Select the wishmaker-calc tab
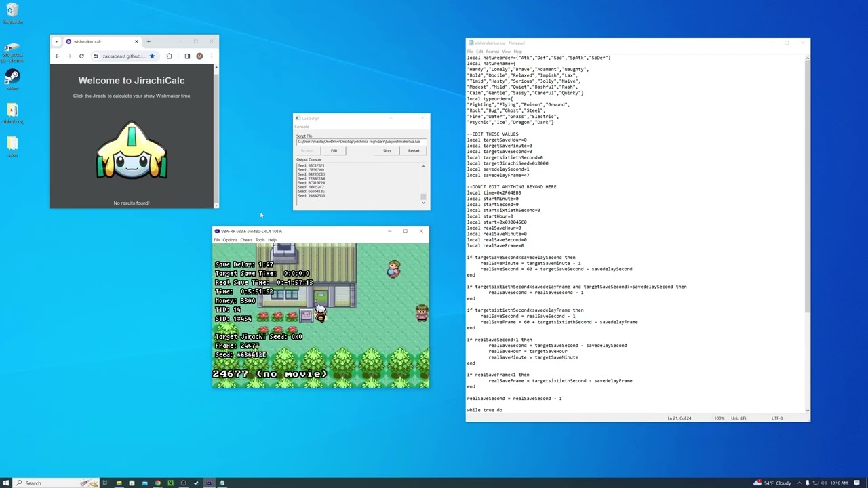 click(101, 42)
